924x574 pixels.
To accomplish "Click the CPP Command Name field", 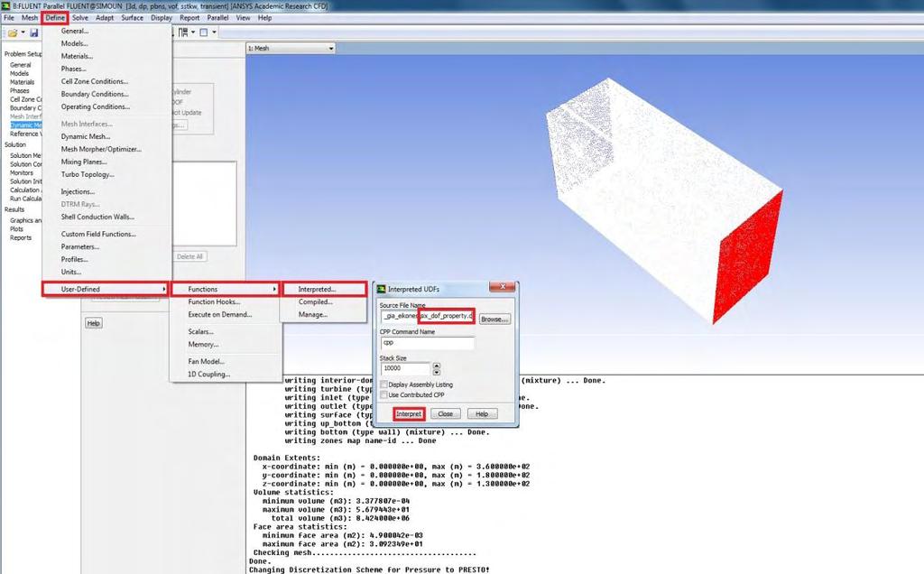I will (x=427, y=343).
